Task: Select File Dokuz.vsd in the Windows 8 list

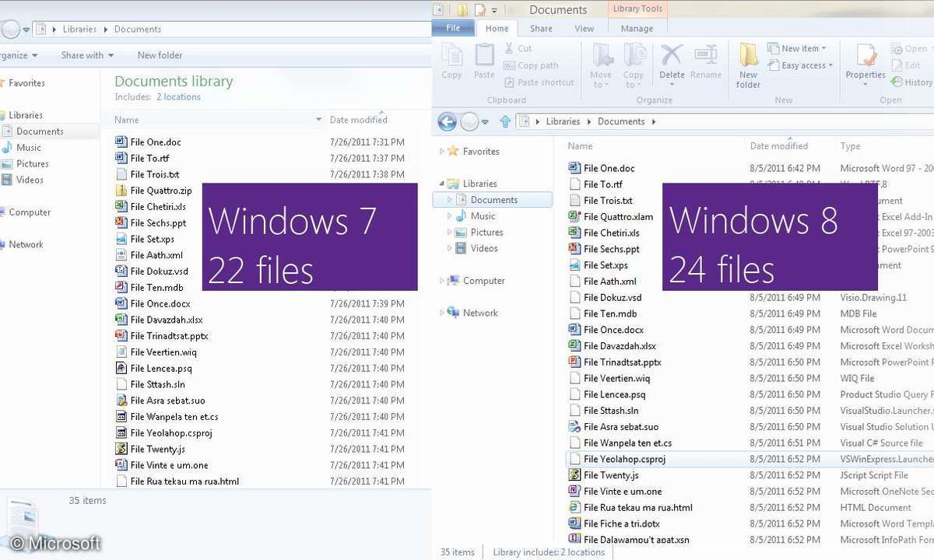Action: (613, 298)
